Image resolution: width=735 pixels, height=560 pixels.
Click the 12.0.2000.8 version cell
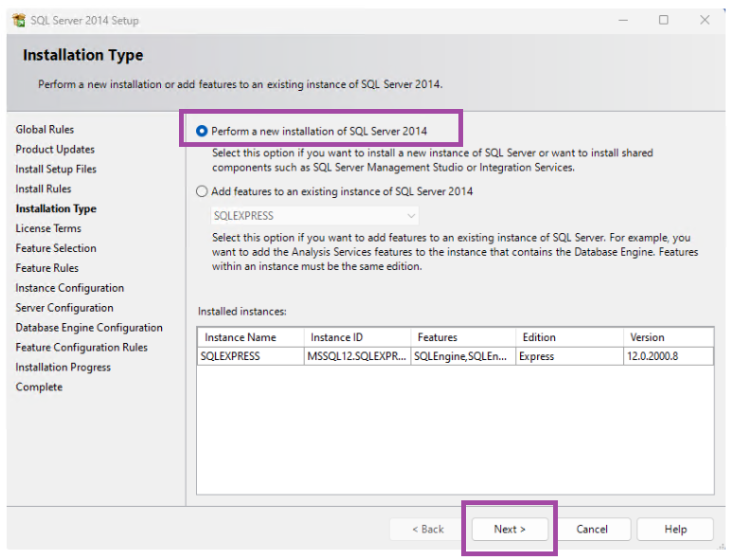[x=669, y=356]
